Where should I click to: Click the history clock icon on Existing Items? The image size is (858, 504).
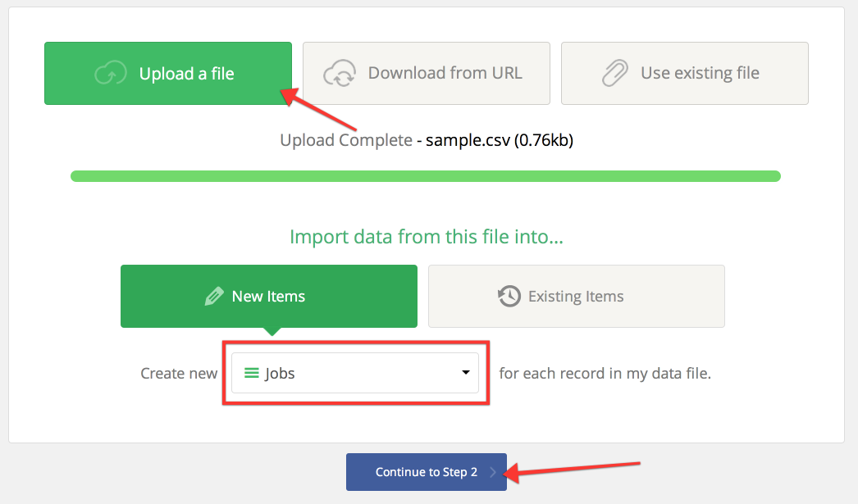point(509,296)
